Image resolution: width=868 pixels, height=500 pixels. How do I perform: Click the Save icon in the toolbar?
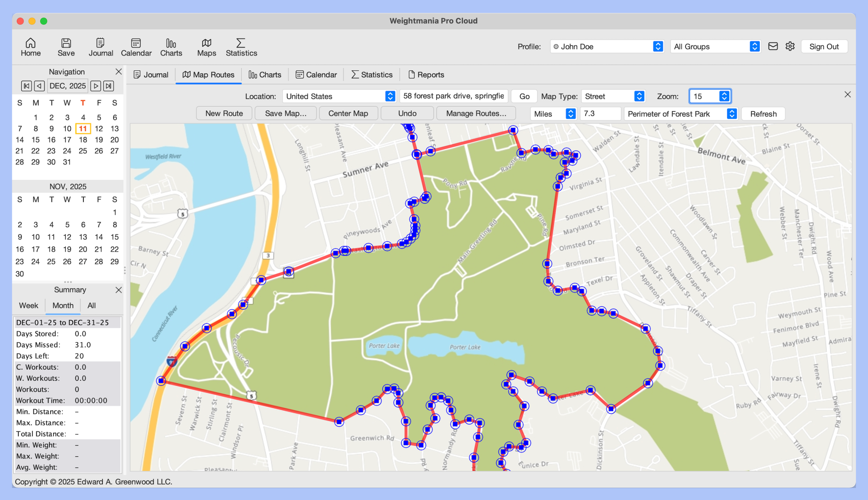click(66, 47)
